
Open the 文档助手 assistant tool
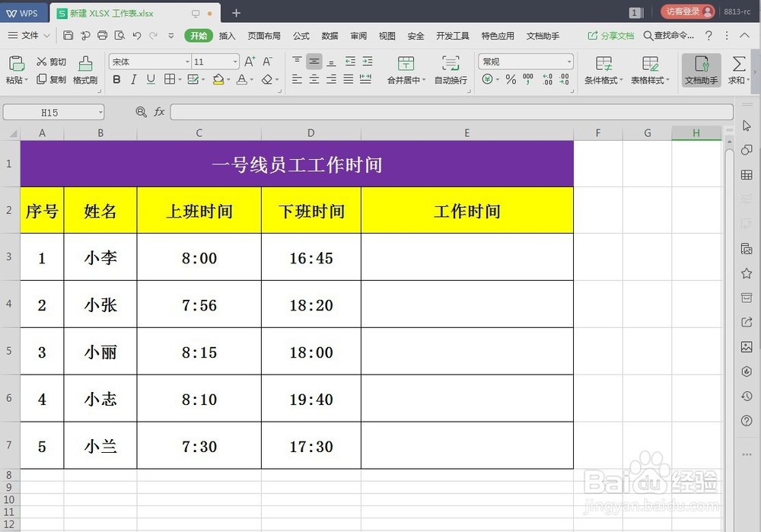701,70
